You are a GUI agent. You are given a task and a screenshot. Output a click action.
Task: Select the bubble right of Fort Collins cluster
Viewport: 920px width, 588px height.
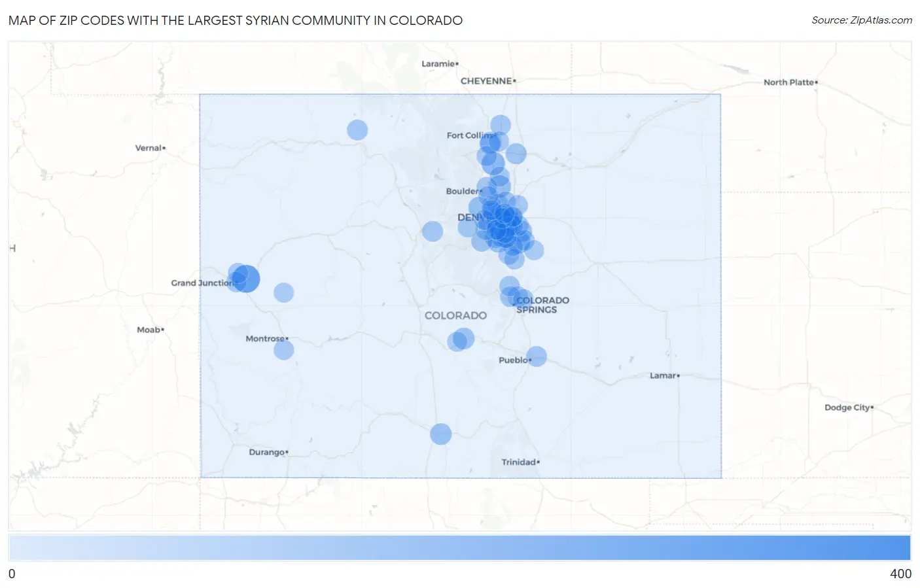(x=516, y=154)
